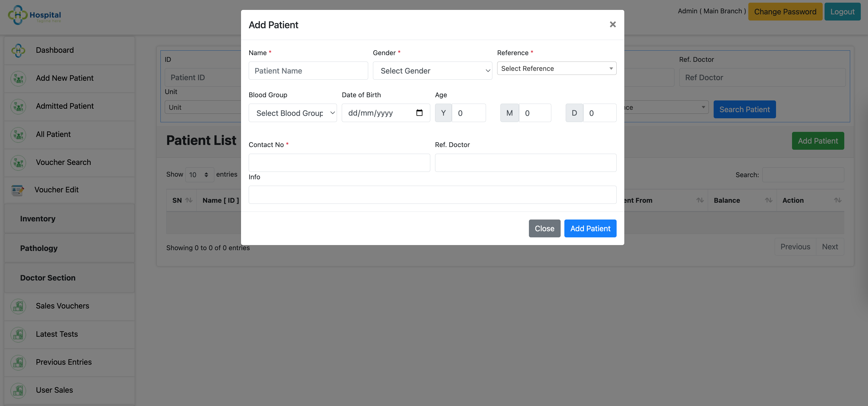
Task: Click the Add New Patient sidebar icon
Action: click(18, 78)
